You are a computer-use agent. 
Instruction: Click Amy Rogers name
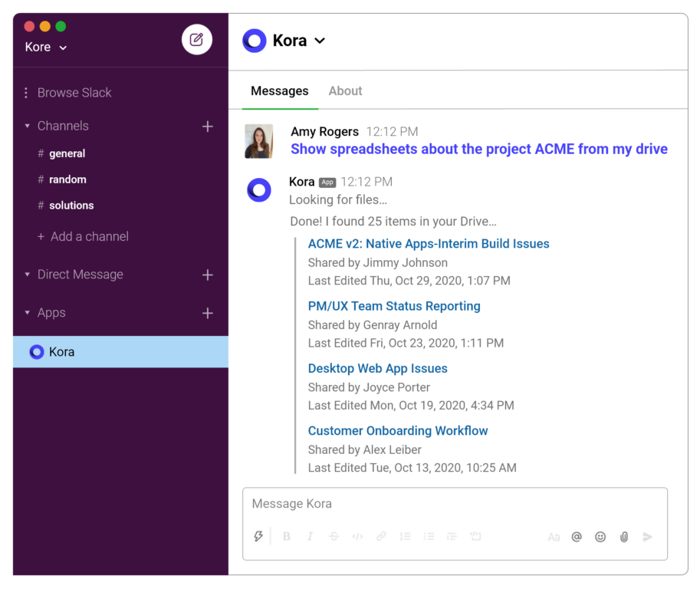[324, 132]
